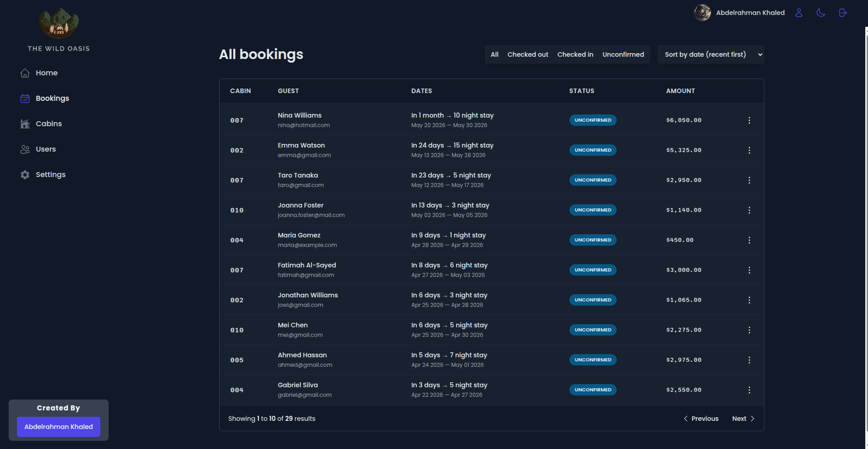Screen dimensions: 868x449
Task: Click the logout icon in header
Action: coord(843,13)
